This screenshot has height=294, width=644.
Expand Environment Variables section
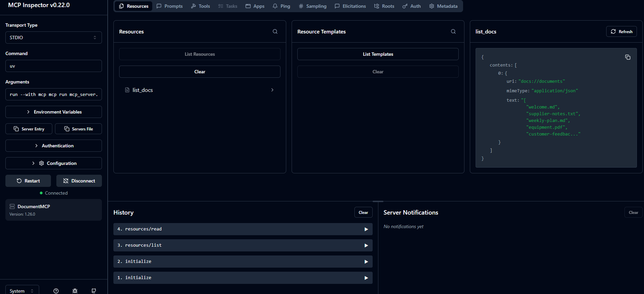pyautogui.click(x=54, y=112)
